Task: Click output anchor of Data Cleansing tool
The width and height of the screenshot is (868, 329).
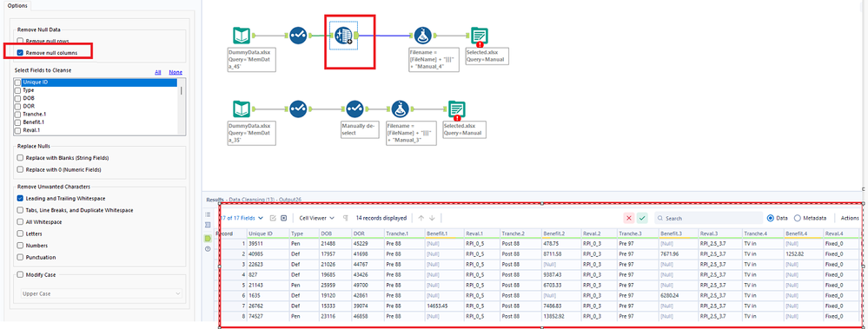Action: click(x=356, y=36)
